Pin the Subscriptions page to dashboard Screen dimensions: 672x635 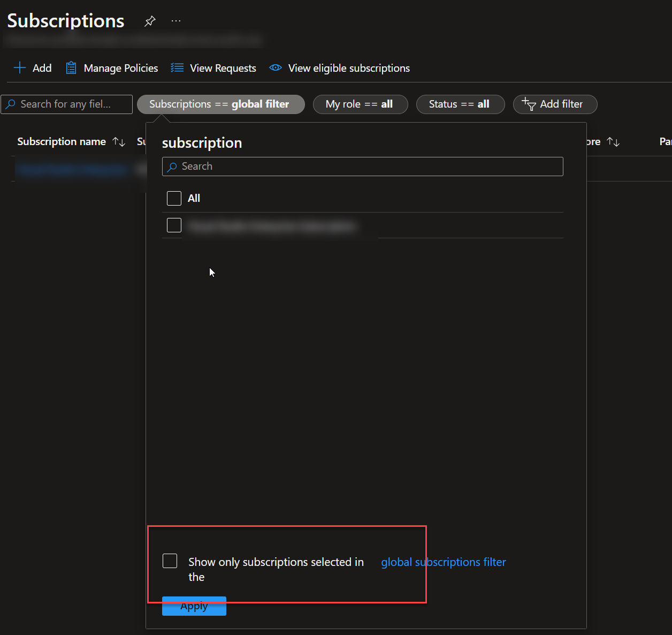(149, 21)
